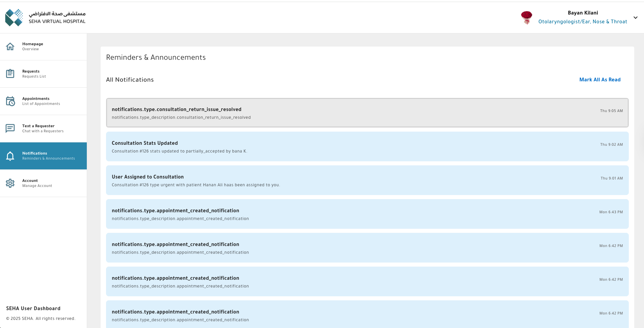
Task: Click the Requests clipboard icon
Action: click(10, 74)
